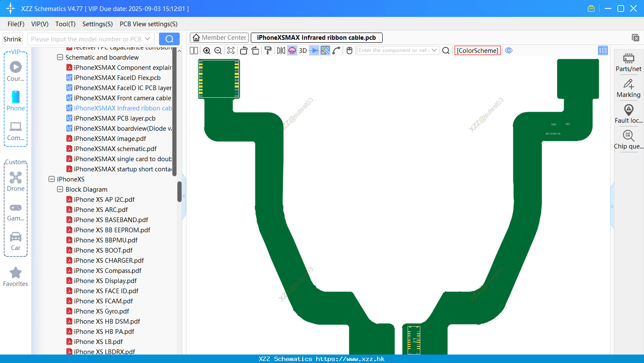This screenshot has width=644, height=363.
Task: Click the XZZ website link in status bar
Action: (x=350, y=359)
